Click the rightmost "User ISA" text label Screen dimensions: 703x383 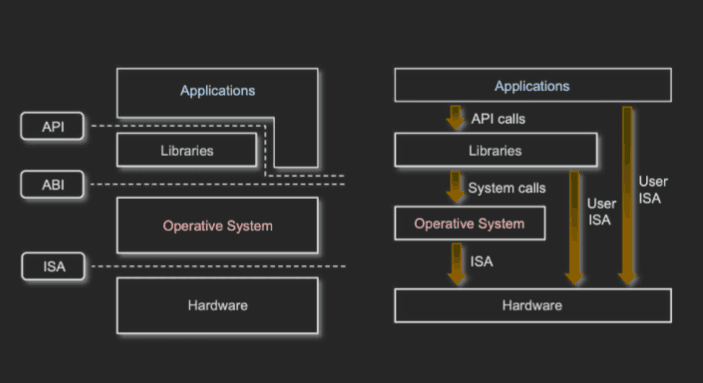(x=652, y=190)
